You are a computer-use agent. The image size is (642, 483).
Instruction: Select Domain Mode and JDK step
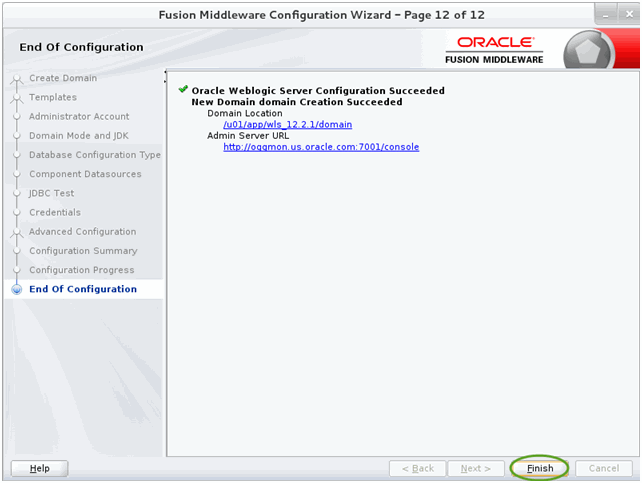click(x=79, y=136)
